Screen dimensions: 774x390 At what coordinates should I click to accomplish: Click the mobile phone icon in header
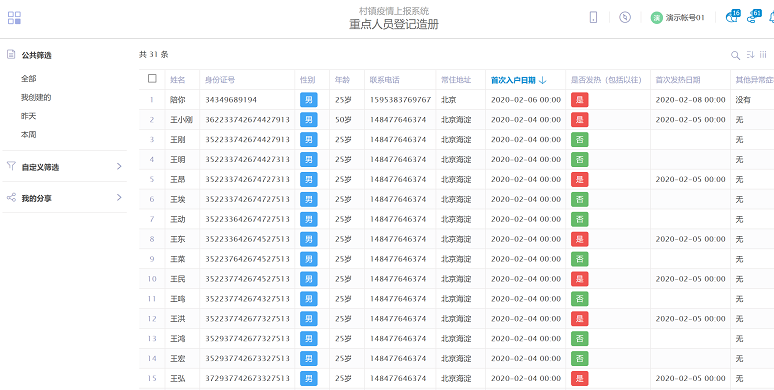point(593,17)
